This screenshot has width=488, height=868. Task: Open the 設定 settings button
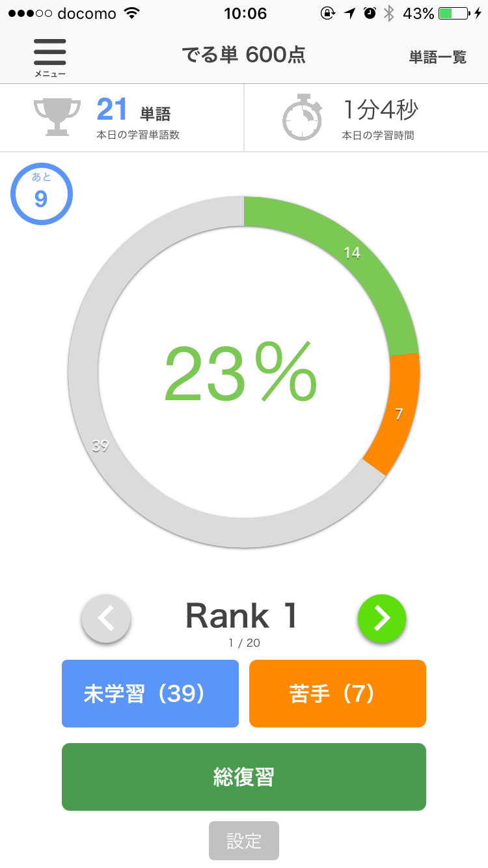click(x=244, y=841)
